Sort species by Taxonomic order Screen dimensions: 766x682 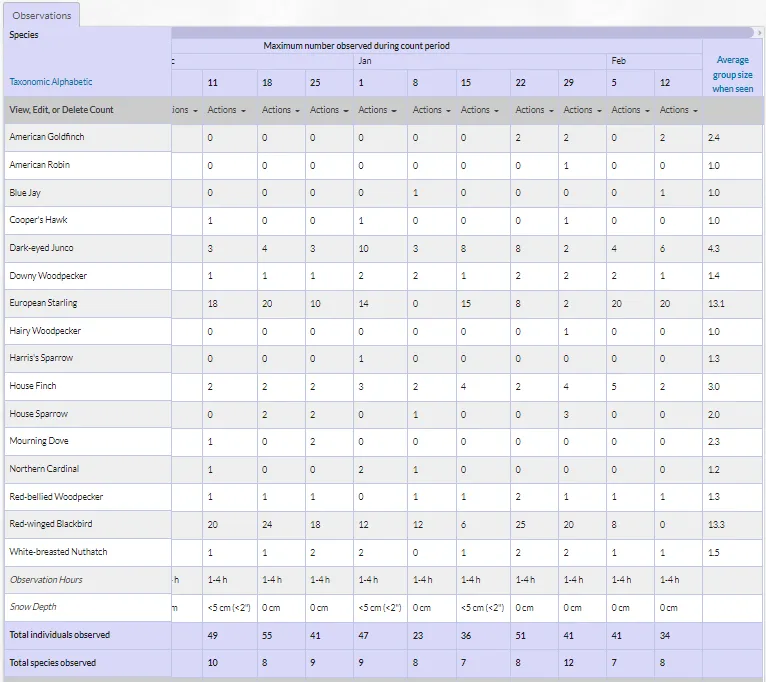29,82
